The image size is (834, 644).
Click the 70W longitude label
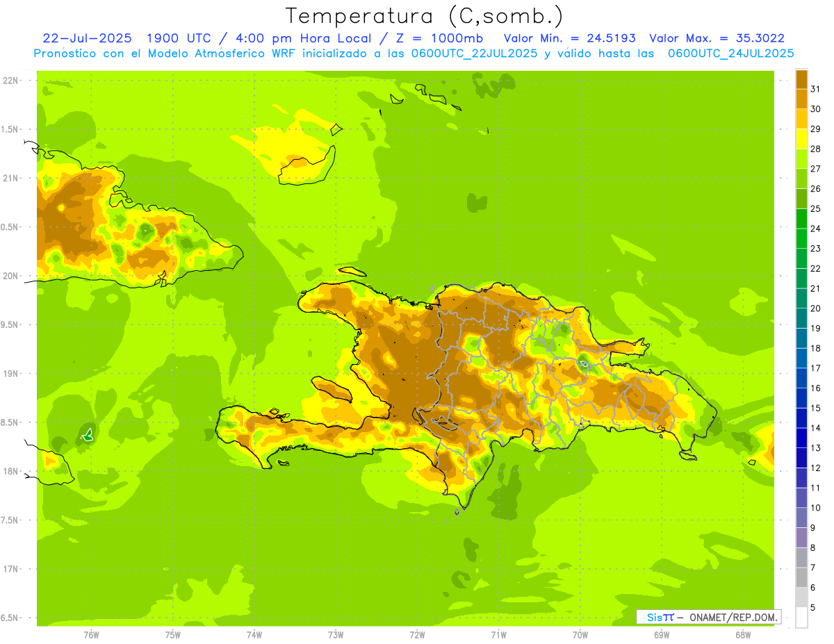point(580,635)
